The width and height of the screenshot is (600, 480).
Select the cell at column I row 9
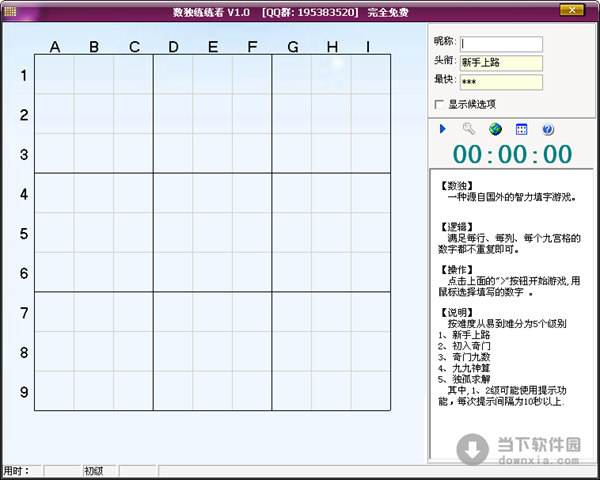[x=370, y=390]
